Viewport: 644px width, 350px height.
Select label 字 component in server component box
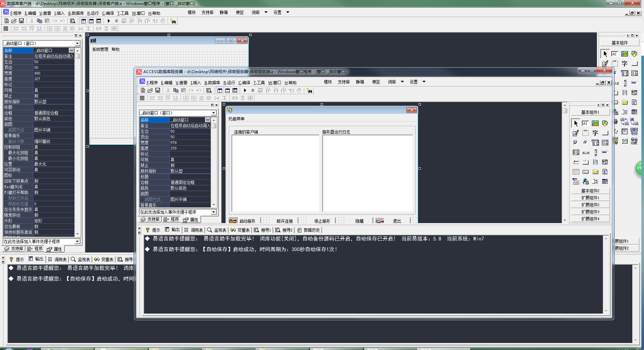(x=595, y=133)
